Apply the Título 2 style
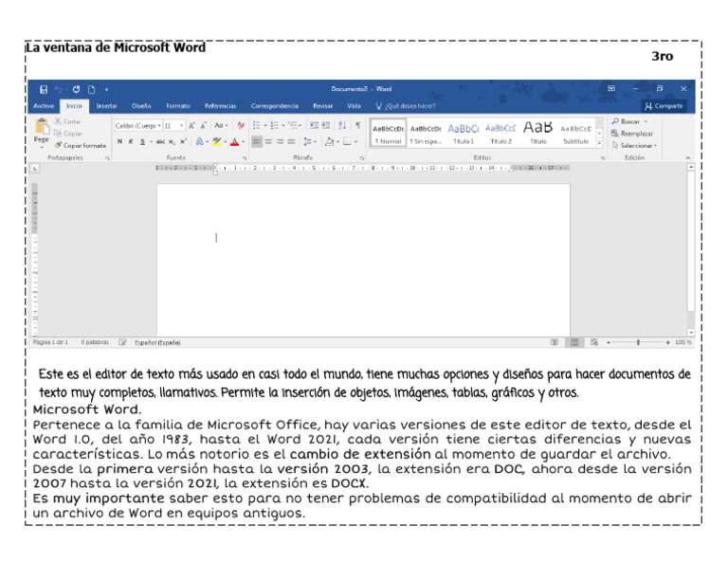 (x=500, y=134)
